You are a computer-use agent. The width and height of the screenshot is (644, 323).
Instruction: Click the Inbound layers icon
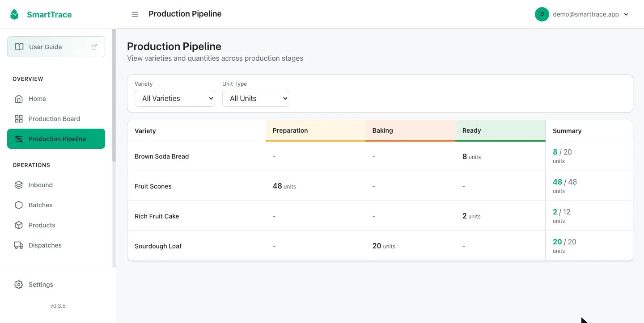(x=19, y=185)
